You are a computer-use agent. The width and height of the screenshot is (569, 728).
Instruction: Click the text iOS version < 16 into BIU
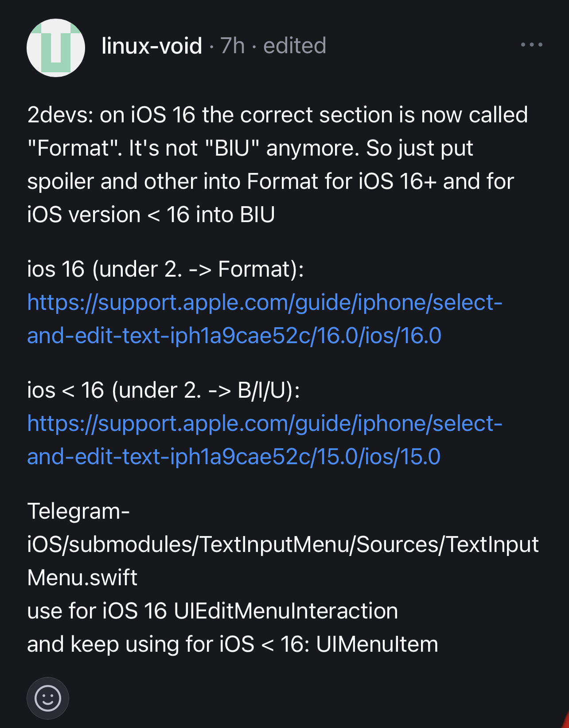tap(151, 215)
